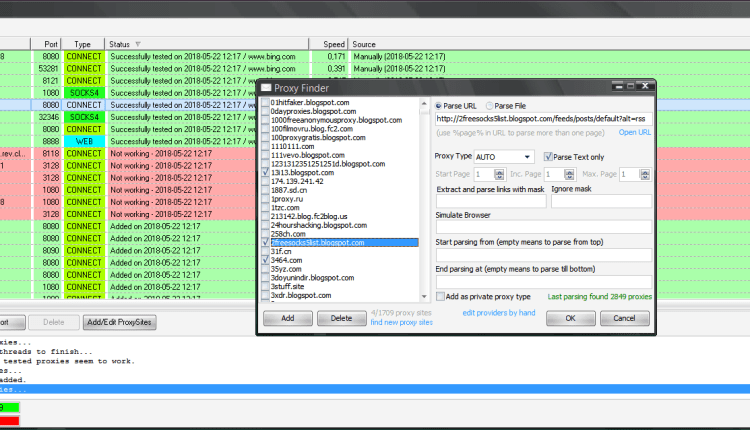Click SOCKS4 type cell on port 32346 row
Screen dimensions: 750x430
(x=84, y=117)
